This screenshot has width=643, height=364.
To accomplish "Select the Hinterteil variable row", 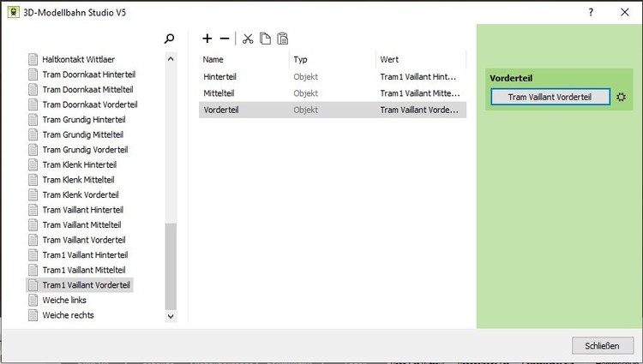I will [x=333, y=76].
